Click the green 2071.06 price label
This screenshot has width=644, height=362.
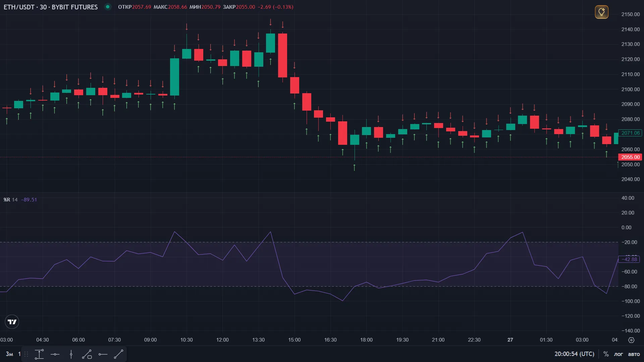pos(630,133)
